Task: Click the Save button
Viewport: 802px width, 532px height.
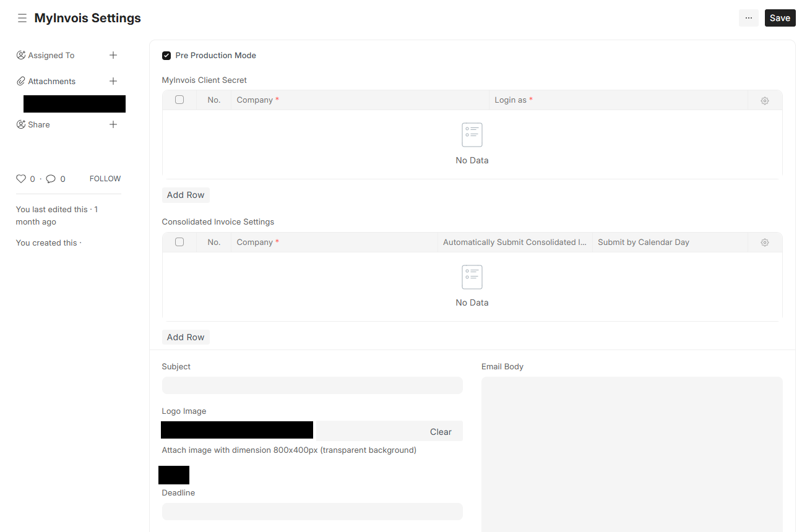Action: [780, 18]
